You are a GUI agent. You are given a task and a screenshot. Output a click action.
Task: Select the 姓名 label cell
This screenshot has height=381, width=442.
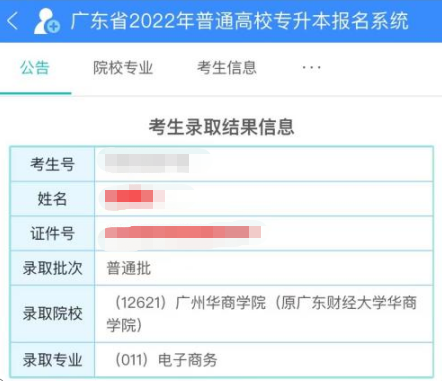point(52,199)
